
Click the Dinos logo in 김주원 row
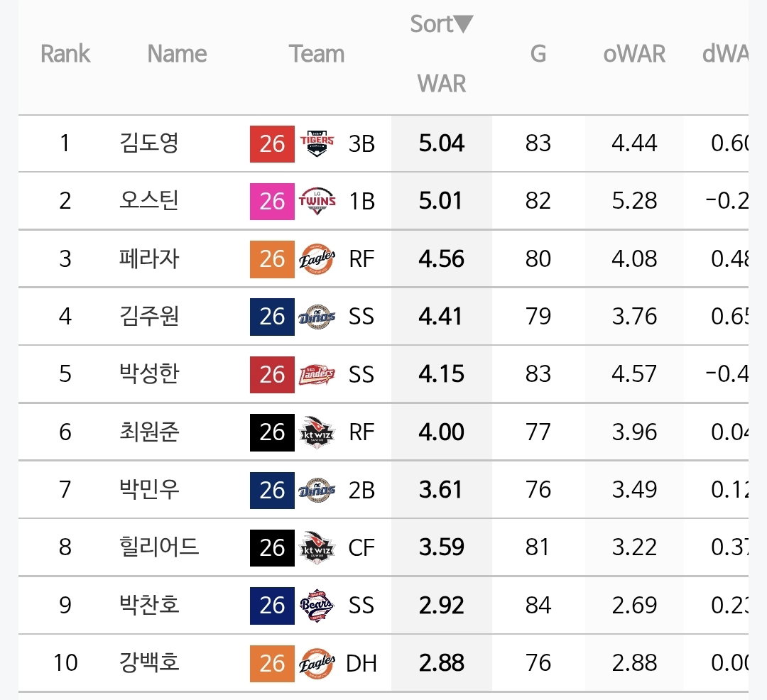(x=317, y=317)
